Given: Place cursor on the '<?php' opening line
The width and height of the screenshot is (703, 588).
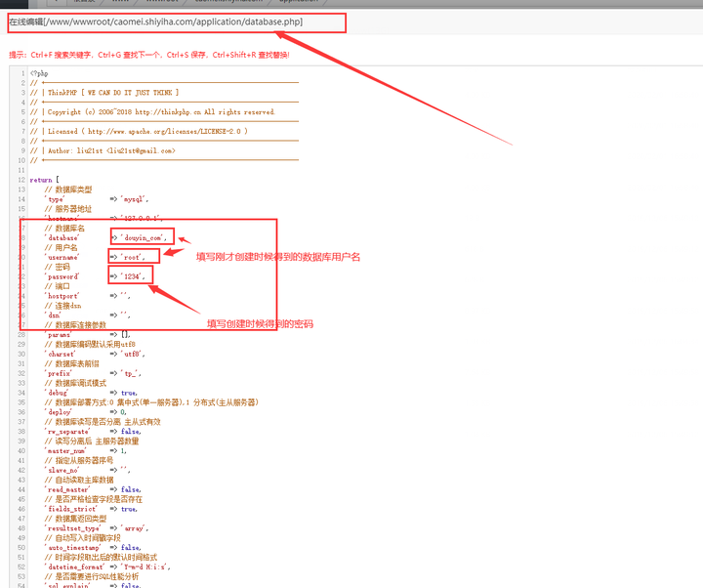Looking at the screenshot, I should click(39, 73).
